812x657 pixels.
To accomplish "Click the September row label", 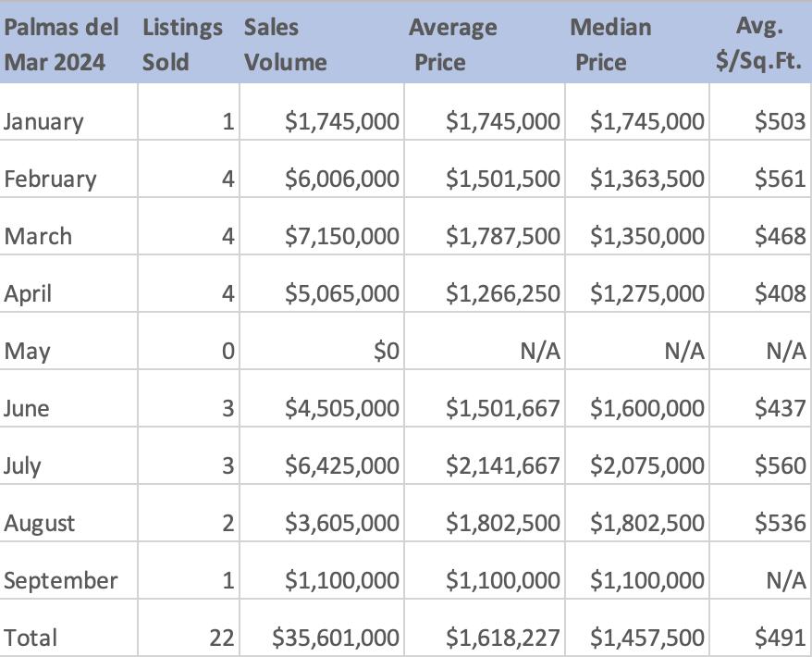I will [x=61, y=581].
